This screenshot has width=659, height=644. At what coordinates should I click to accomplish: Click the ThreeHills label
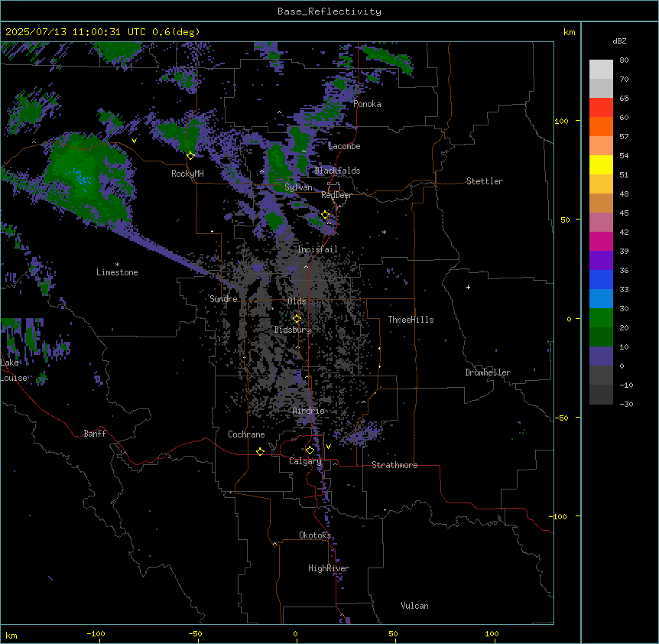point(411,320)
